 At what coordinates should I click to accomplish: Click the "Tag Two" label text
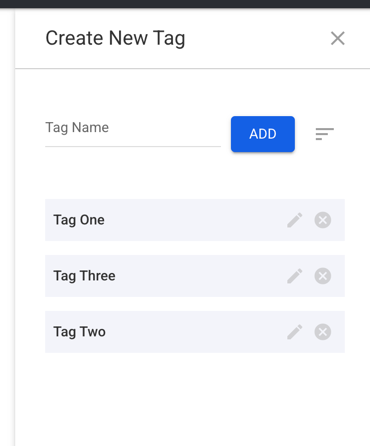coord(79,333)
